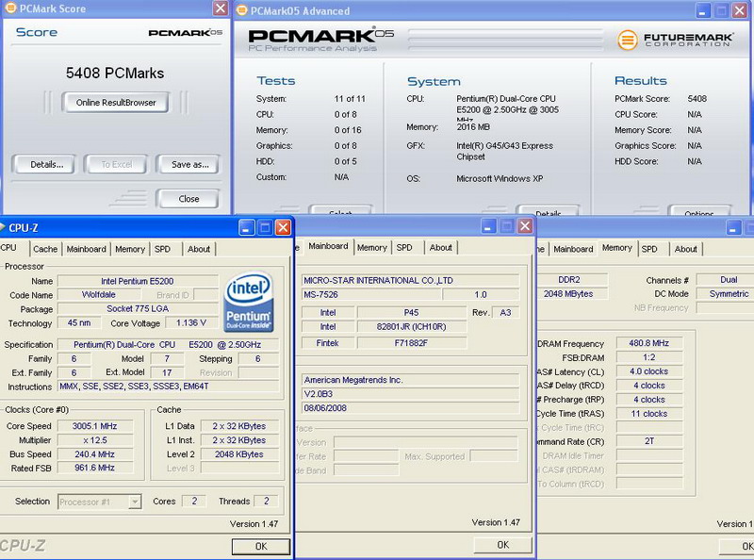The image size is (754, 560).
Task: Click the MS-7526 model field
Action: [370, 294]
